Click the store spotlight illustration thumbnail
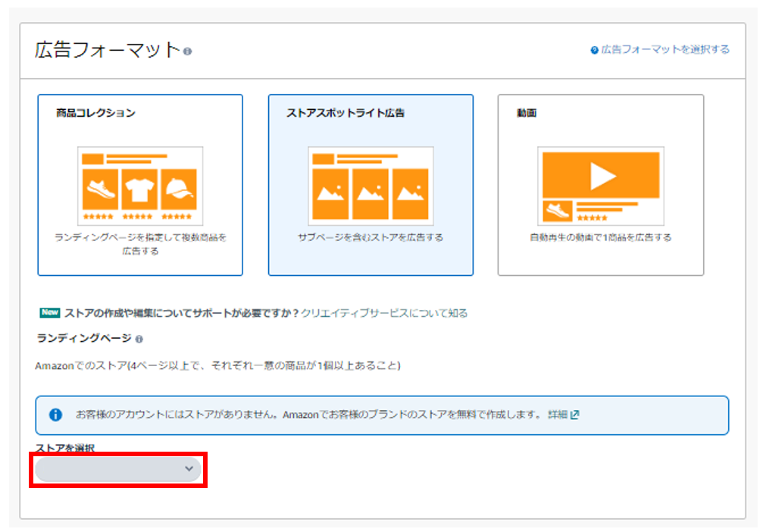 click(x=370, y=186)
